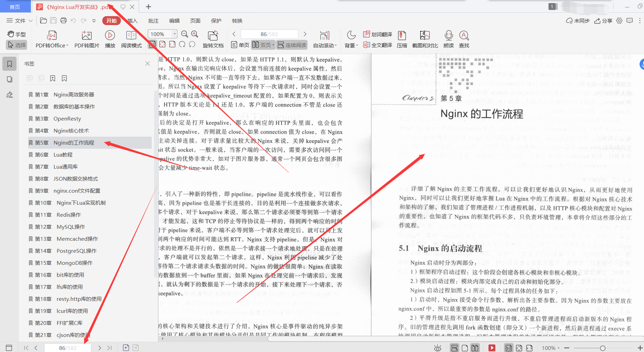Activate the 选择 selection mode
644x352 pixels.
pyautogui.click(x=16, y=45)
